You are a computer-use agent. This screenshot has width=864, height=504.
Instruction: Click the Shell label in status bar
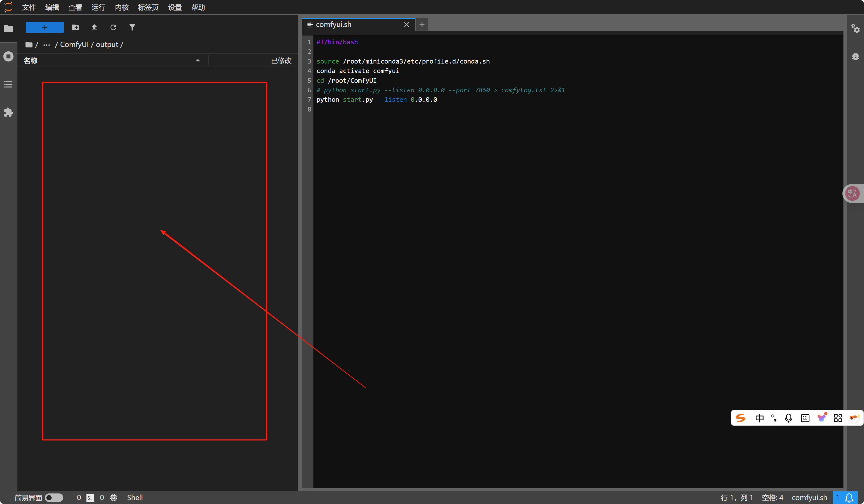135,497
